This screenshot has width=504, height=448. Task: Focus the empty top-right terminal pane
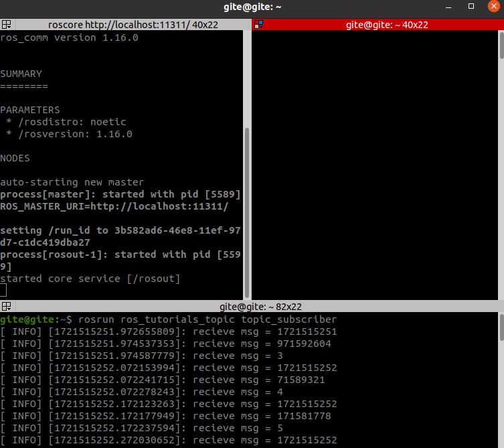point(375,165)
